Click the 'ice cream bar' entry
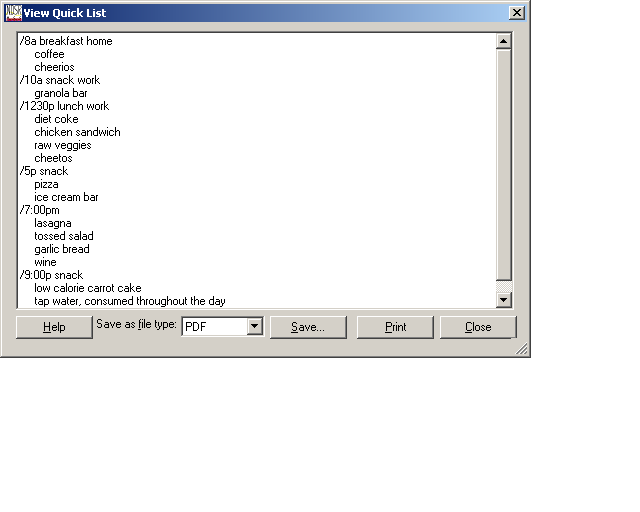Viewport: 640px width, 512px height. pyautogui.click(x=66, y=197)
